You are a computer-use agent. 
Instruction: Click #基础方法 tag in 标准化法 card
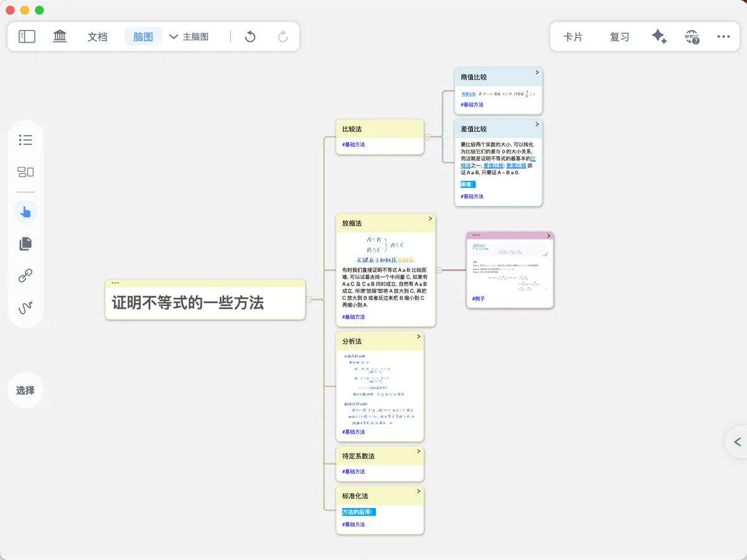[x=354, y=525]
